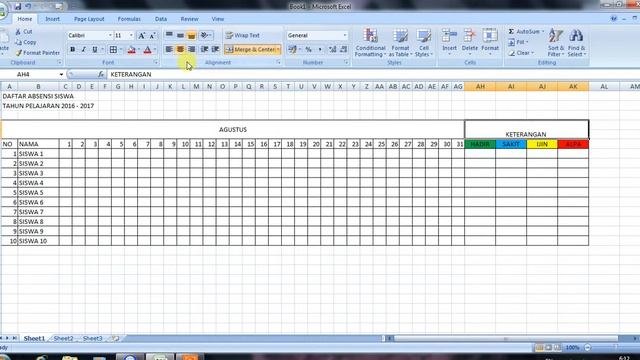Screen dimensions: 640x360
Task: Open Name Box dropdown arrow
Action: tap(61, 74)
